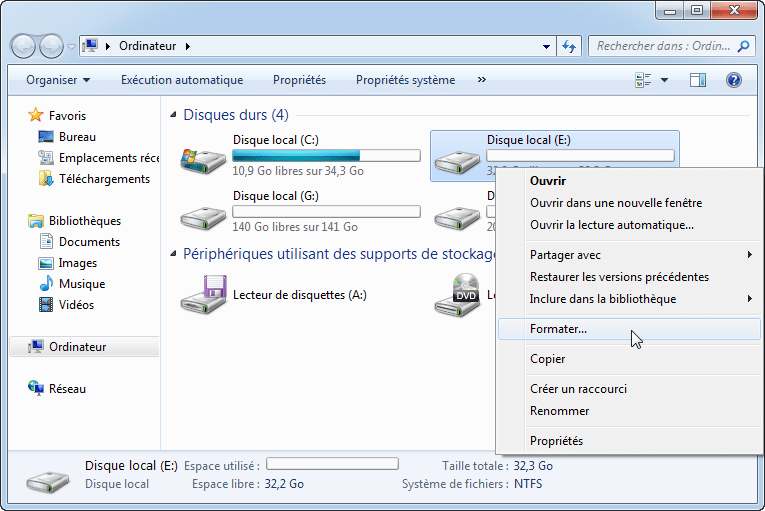This screenshot has width=765, height=511.
Task: Click NTFS file system value in details pane
Action: pos(528,484)
